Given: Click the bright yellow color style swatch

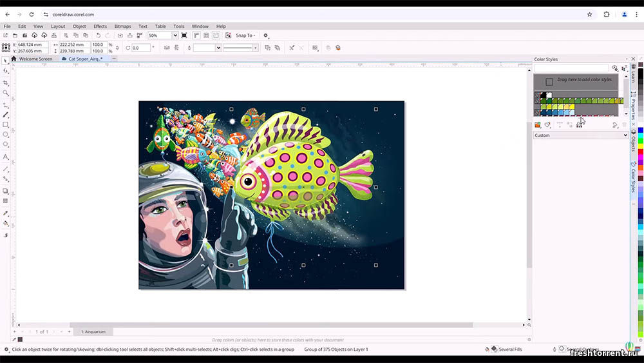Looking at the screenshot, I should [572, 106].
